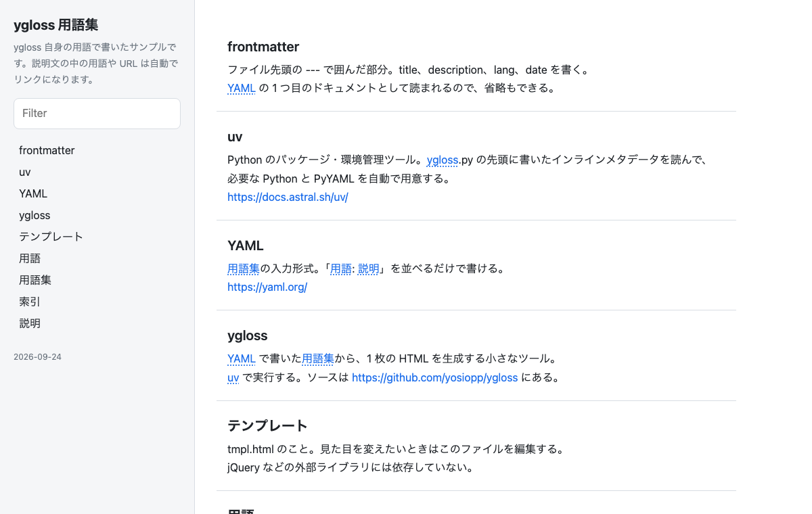This screenshot has height=514, width=812.
Task: Click the YAML section heading
Action: pyautogui.click(x=246, y=246)
